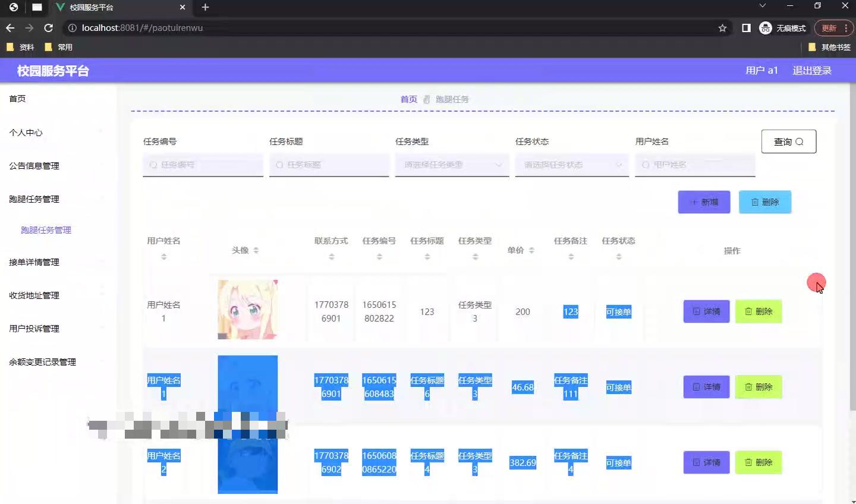The width and height of the screenshot is (856, 504).
Task: Click the 无痕模式 incognito icon
Action: [x=765, y=27]
